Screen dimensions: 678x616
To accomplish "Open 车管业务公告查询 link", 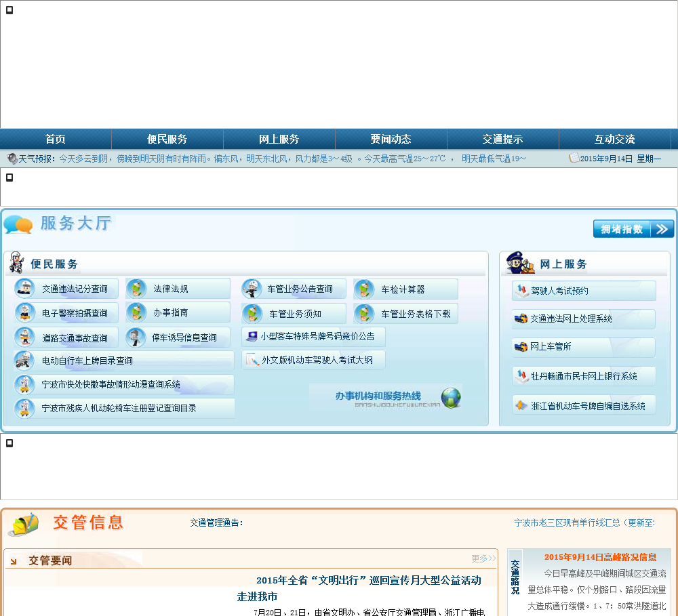I will 300,289.
